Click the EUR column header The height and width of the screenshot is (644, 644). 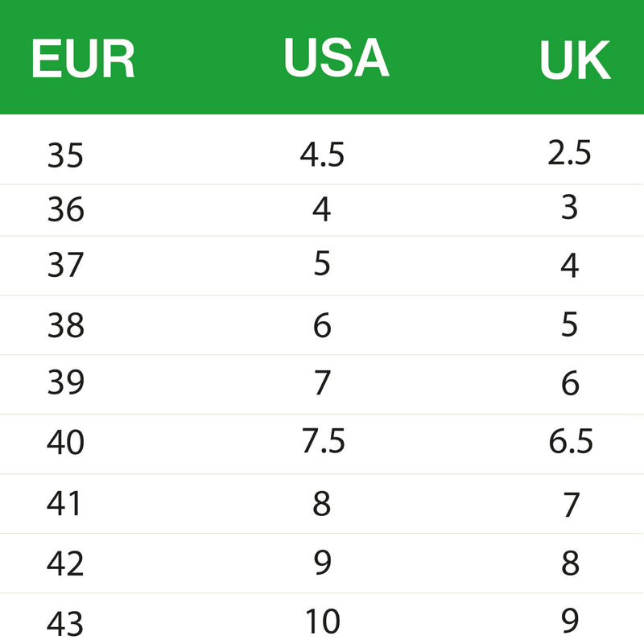(x=82, y=59)
